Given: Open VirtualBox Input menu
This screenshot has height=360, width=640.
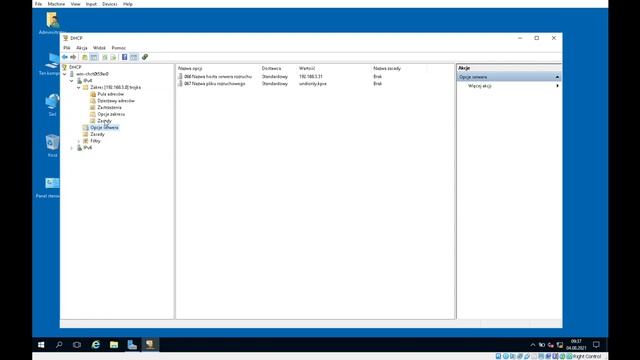Looking at the screenshot, I should 91,4.
